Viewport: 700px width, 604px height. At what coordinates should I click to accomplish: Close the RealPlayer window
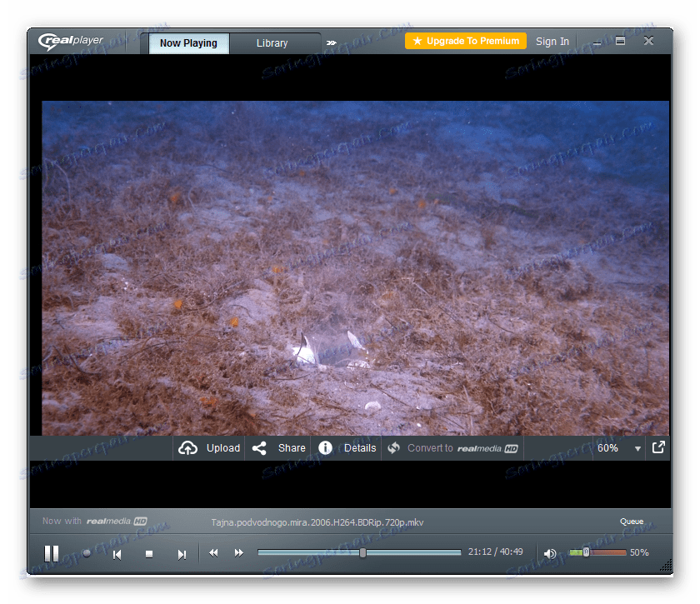pos(648,41)
